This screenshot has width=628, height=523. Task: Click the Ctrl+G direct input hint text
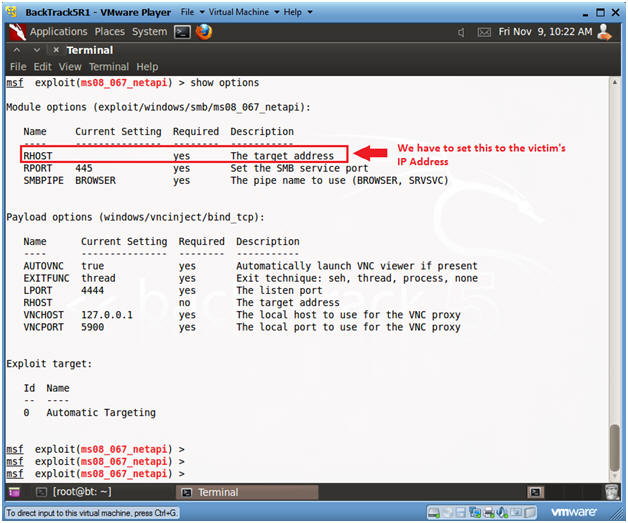[92, 513]
